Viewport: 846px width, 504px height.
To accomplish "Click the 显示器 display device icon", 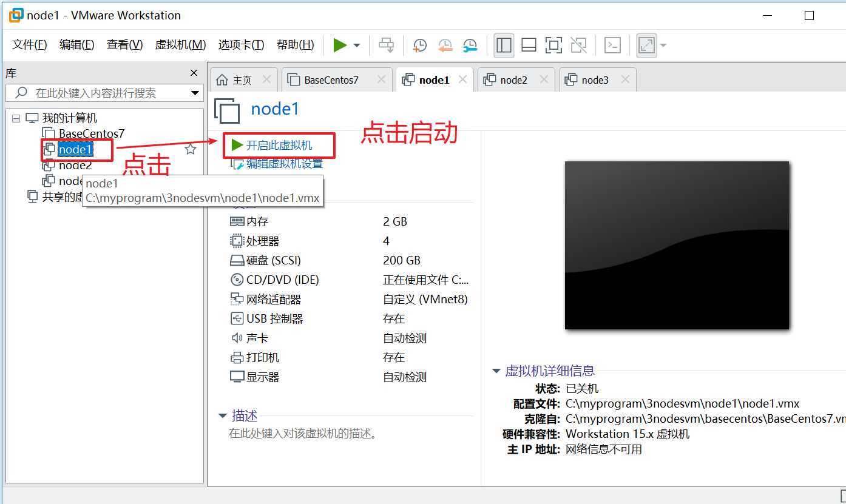I will [237, 377].
